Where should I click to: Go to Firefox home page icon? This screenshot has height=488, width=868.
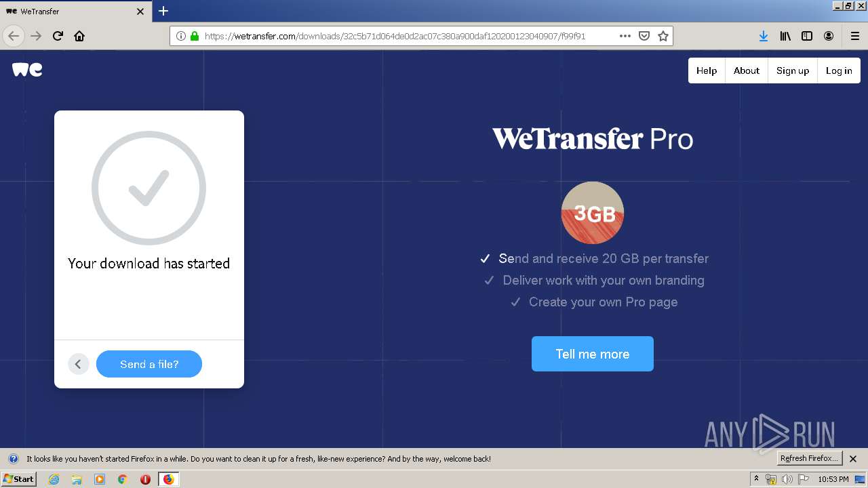pos(79,36)
